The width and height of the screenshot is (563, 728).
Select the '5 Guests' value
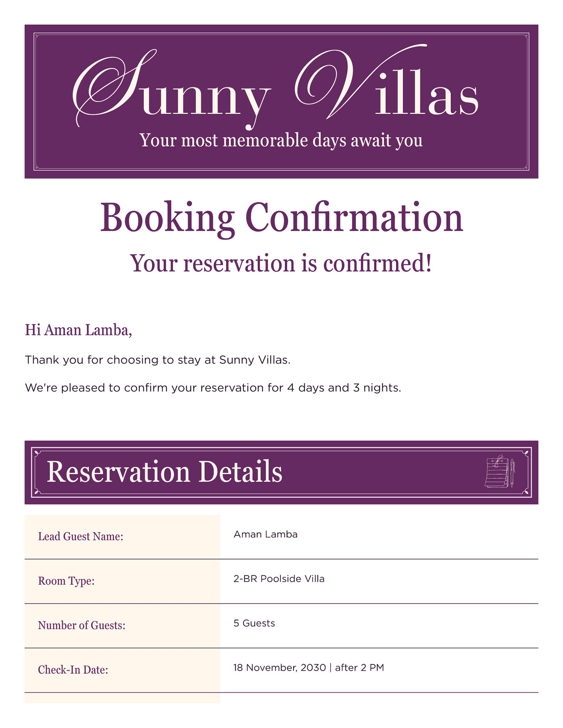coord(254,623)
